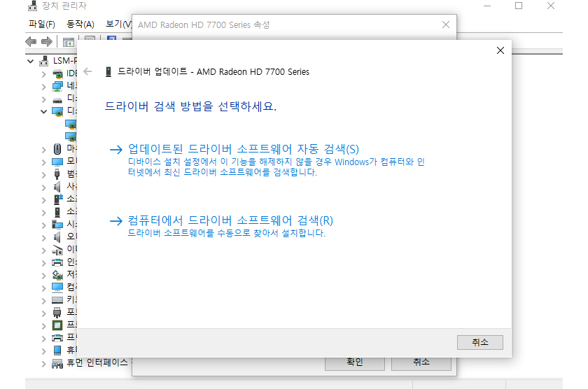Viewport: 588px width, 389px height.
Task: Expand the network adapters node
Action: pos(44,87)
